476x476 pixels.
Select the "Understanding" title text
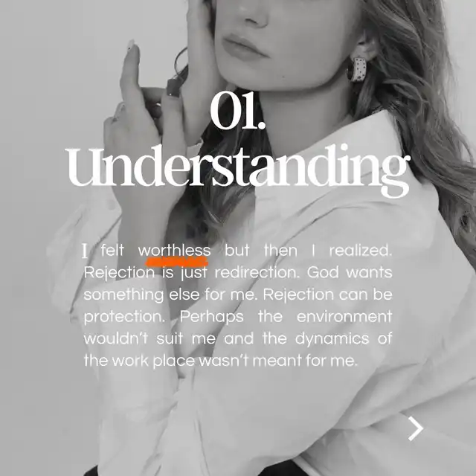click(238, 170)
